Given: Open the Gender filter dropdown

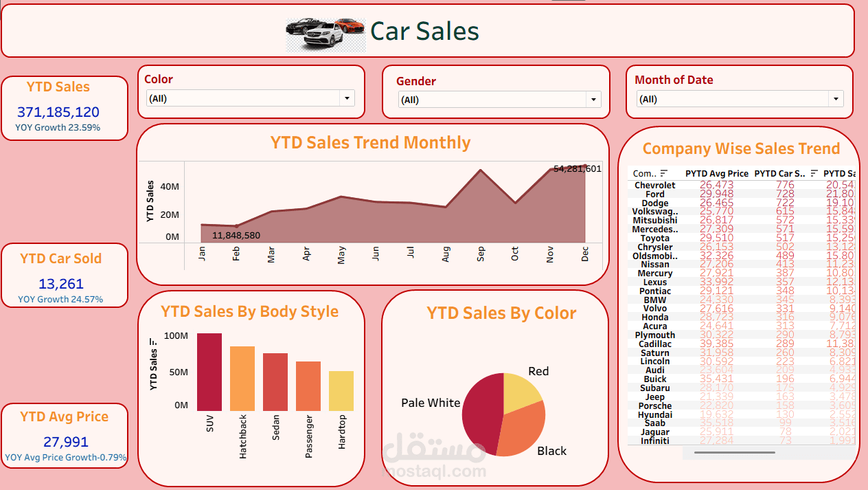Looking at the screenshot, I should [x=593, y=100].
